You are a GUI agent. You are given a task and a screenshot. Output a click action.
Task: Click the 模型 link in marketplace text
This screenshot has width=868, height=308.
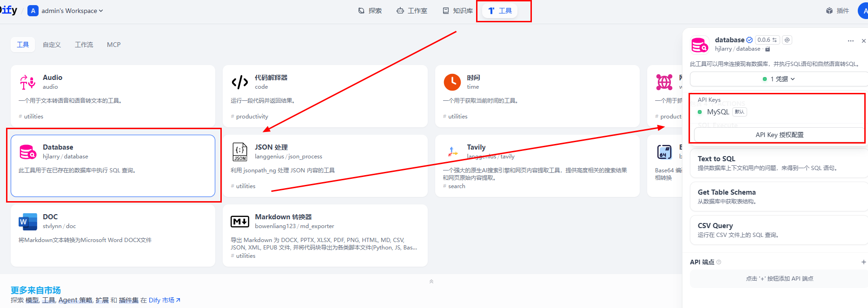(32, 300)
